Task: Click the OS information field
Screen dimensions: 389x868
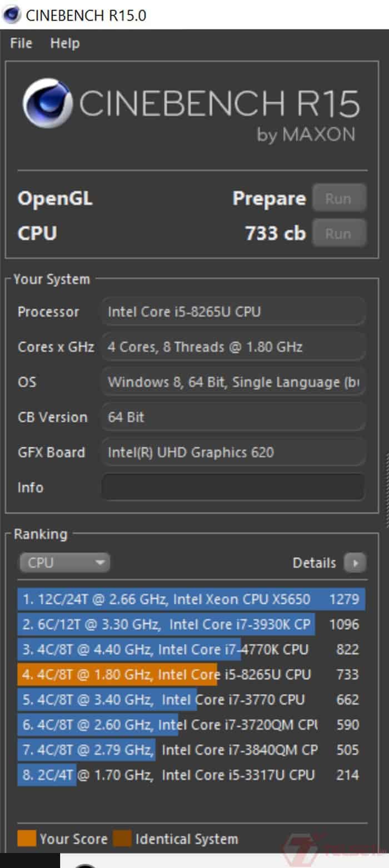Action: click(233, 382)
